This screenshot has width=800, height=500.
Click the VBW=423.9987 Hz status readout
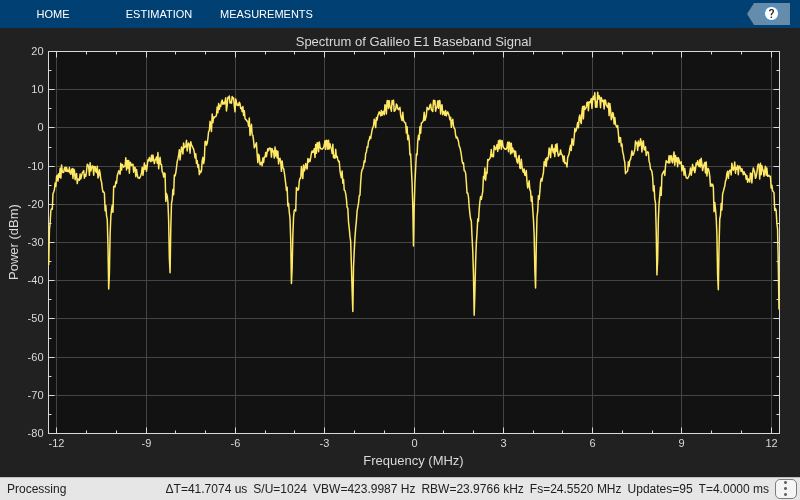(x=364, y=489)
